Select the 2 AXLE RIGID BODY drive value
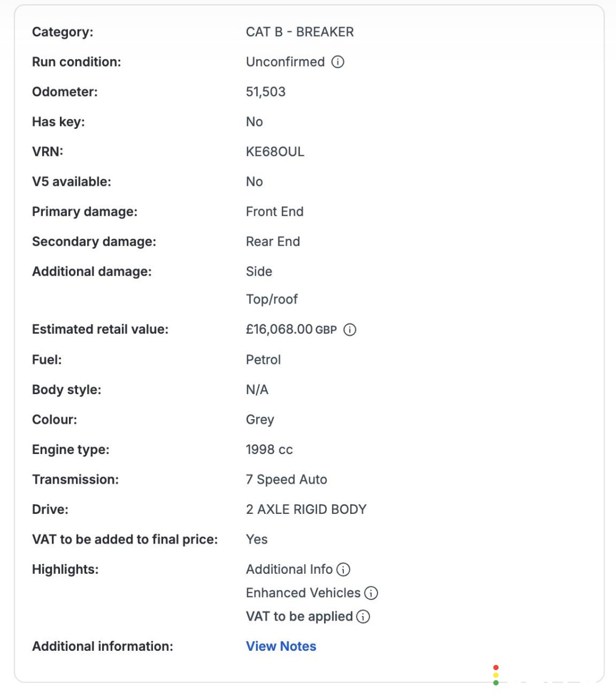The width and height of the screenshot is (616, 693). tap(306, 509)
